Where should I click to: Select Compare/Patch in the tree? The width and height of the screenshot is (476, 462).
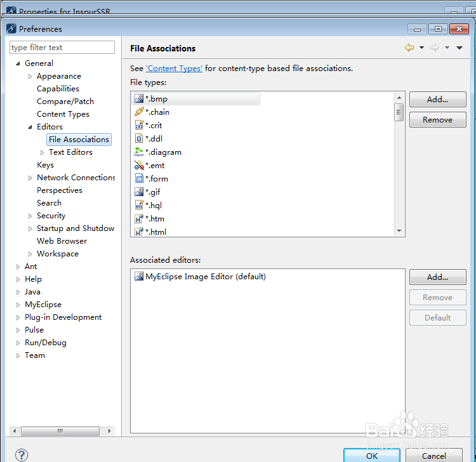click(x=65, y=102)
